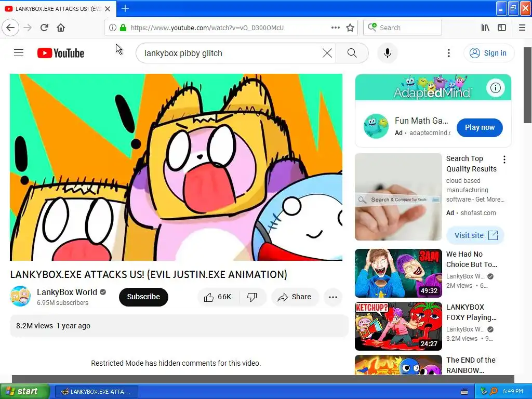
Task: Reload the page with the refresh icon
Action: pyautogui.click(x=44, y=28)
